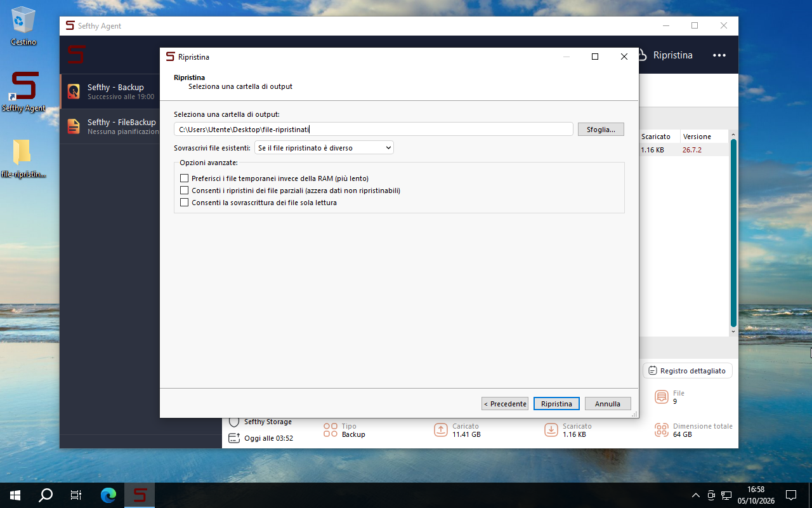Maximize the Ripristina dialog window

click(595, 57)
